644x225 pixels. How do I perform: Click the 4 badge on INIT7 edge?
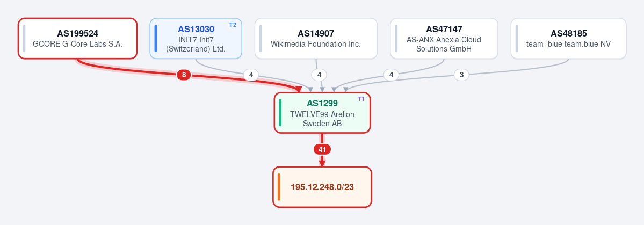[x=251, y=75]
